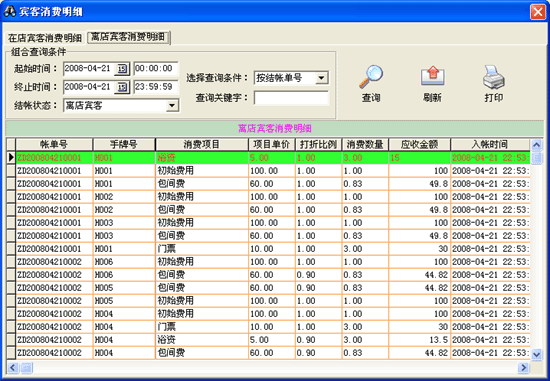Click the table scroll-right arrow
The width and height of the screenshot is (550, 381).
pos(523,367)
